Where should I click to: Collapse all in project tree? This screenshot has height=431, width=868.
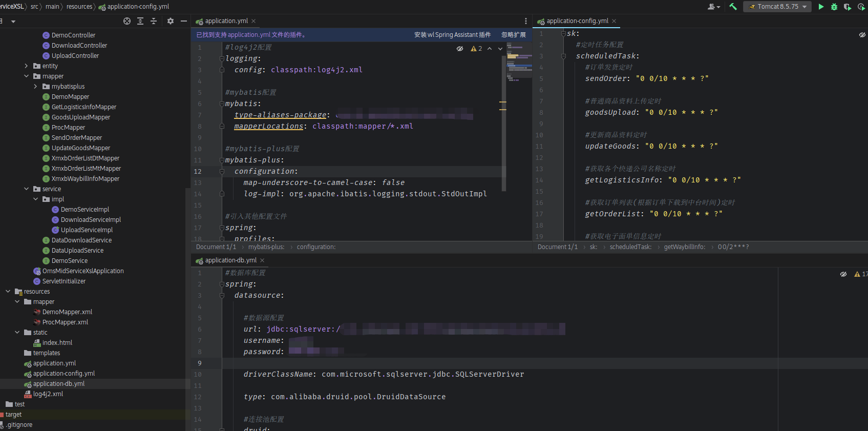click(154, 21)
